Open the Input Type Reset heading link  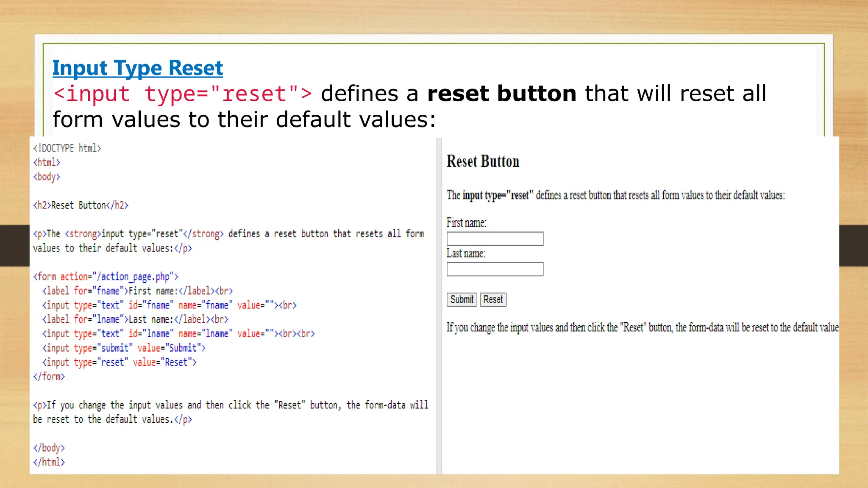tap(138, 69)
